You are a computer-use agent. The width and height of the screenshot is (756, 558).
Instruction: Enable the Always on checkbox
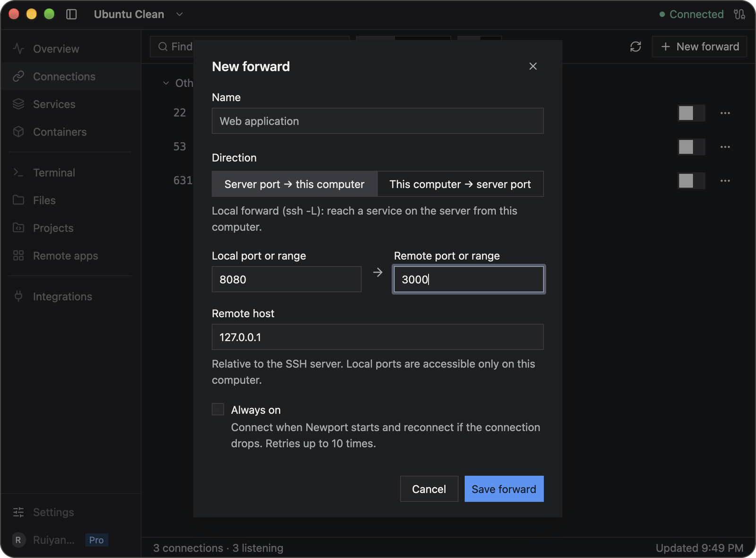[218, 409]
